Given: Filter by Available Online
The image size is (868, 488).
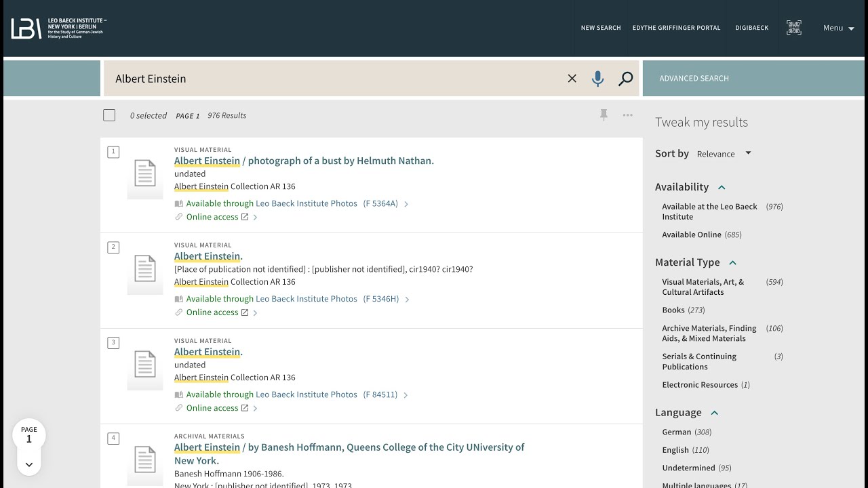Looking at the screenshot, I should pyautogui.click(x=691, y=235).
